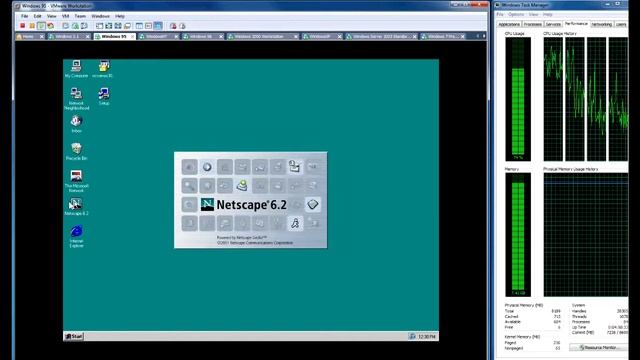Select the Recycle Bin icon

pyautogui.click(x=76, y=151)
